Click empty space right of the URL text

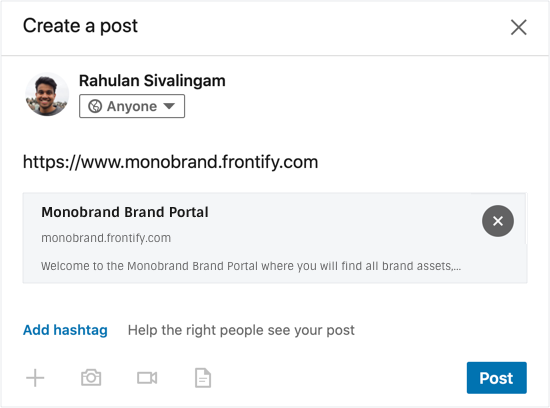coord(421,162)
